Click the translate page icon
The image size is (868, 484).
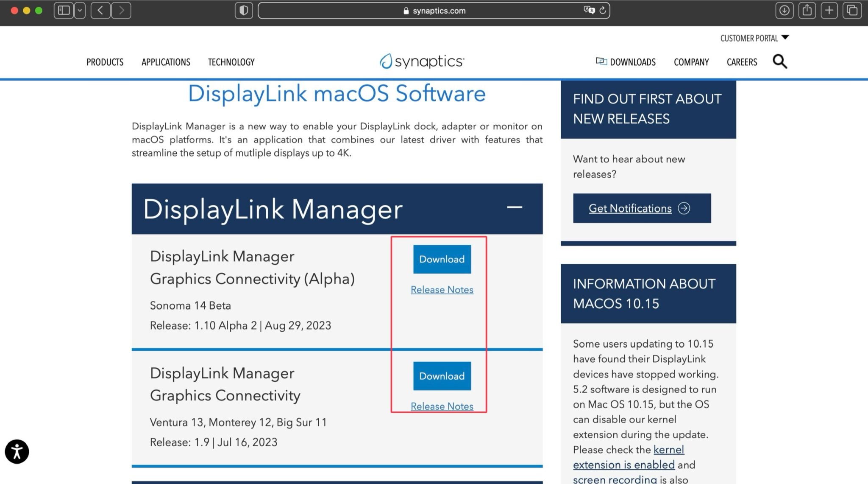(x=589, y=10)
